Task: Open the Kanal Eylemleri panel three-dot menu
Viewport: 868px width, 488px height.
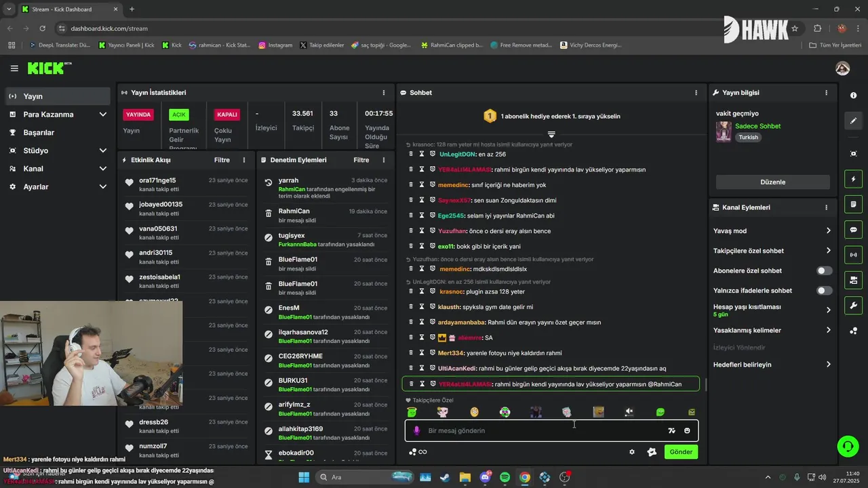Action: pos(826,207)
